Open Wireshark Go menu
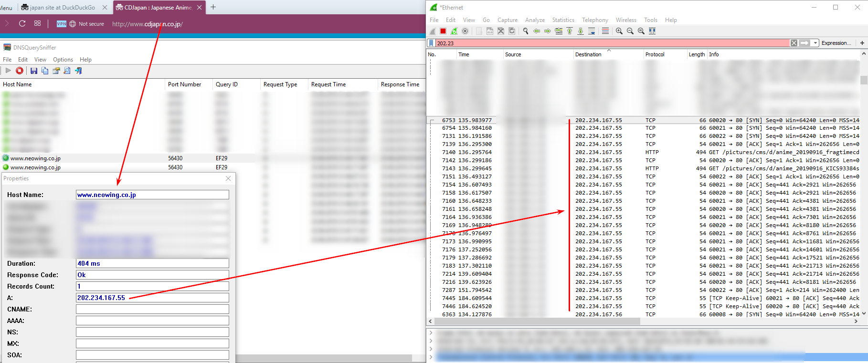This screenshot has height=363, width=868. [486, 20]
